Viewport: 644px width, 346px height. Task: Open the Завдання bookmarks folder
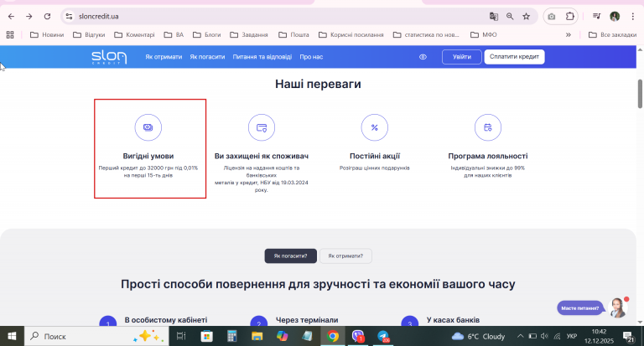click(249, 35)
